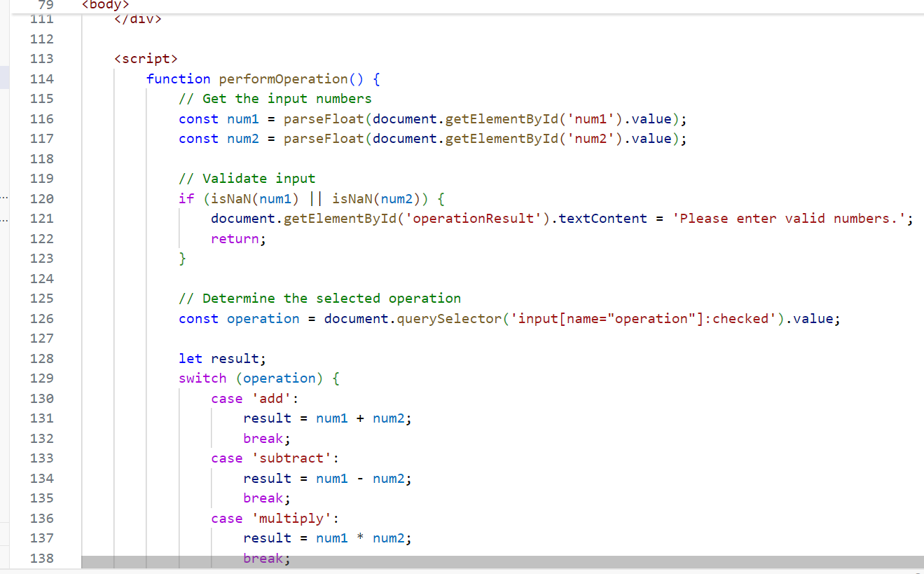Screen dimensions: 924x574
Task: Select line number 113 in the gutter
Action: point(42,58)
